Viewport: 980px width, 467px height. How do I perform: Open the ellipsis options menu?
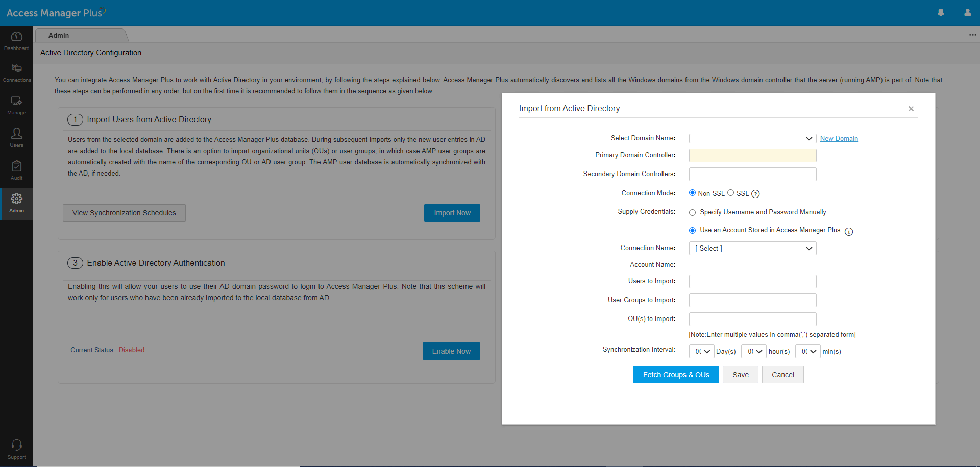pos(973,35)
